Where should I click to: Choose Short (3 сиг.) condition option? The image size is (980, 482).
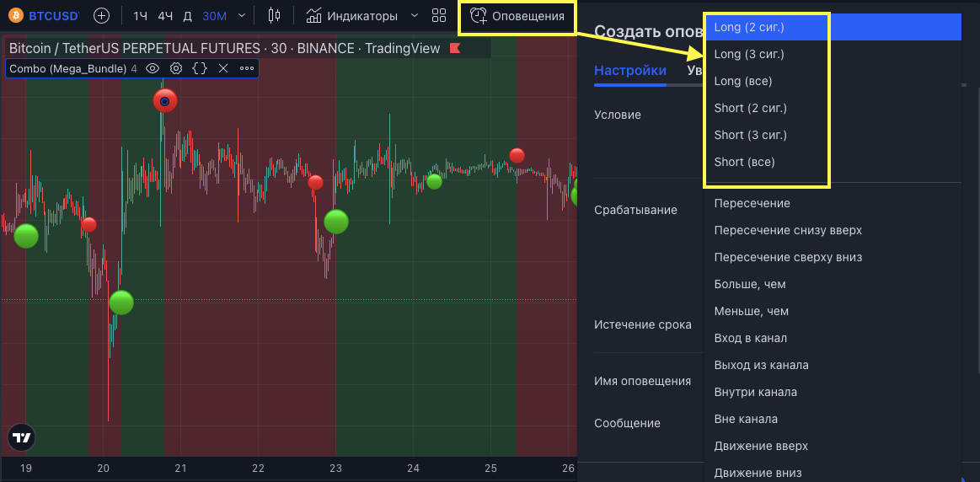pyautogui.click(x=833, y=135)
